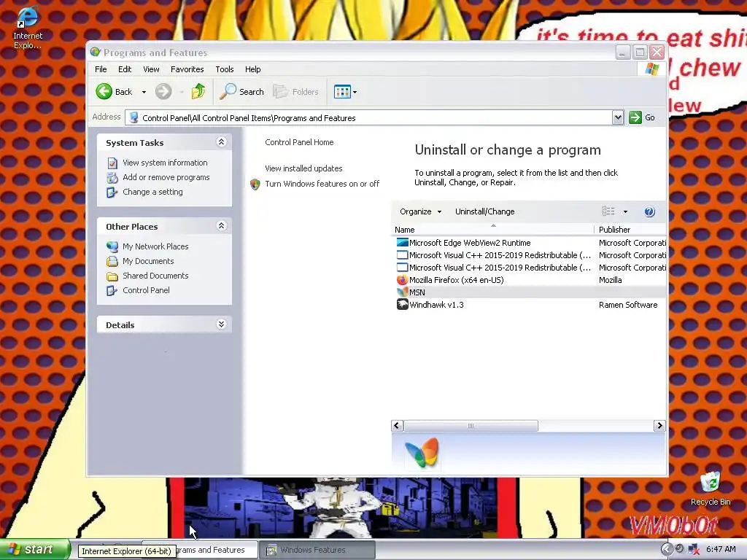The height and width of the screenshot is (560, 747).
Task: Open the Edit menu
Action: tap(125, 69)
